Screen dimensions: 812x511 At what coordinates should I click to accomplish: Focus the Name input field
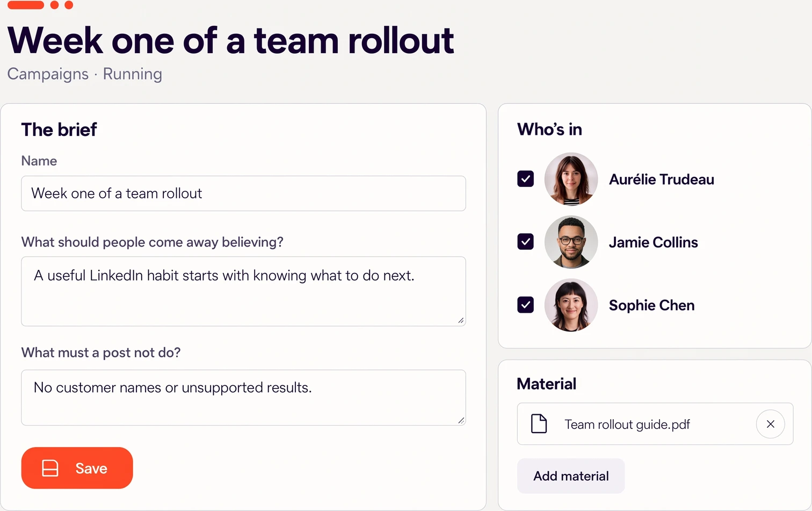tap(243, 193)
